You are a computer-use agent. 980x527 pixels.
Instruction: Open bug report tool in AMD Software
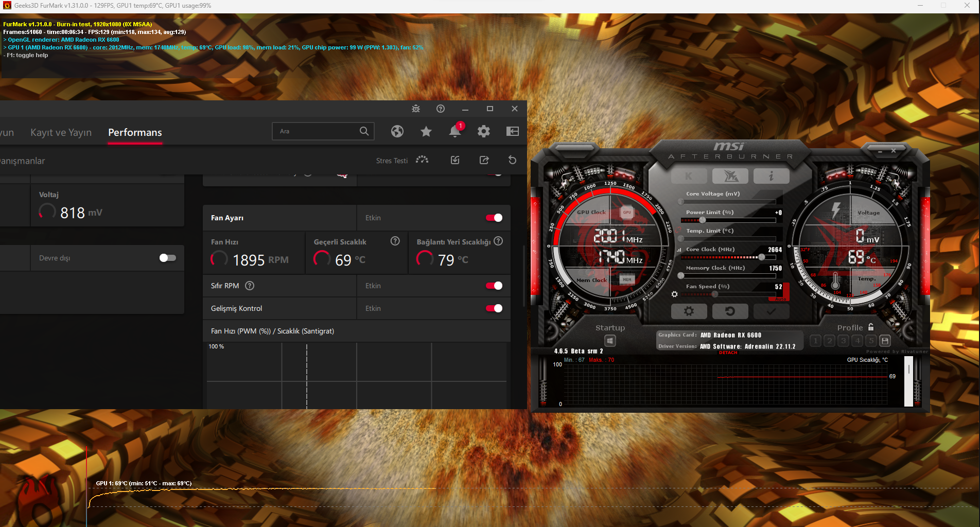[416, 109]
